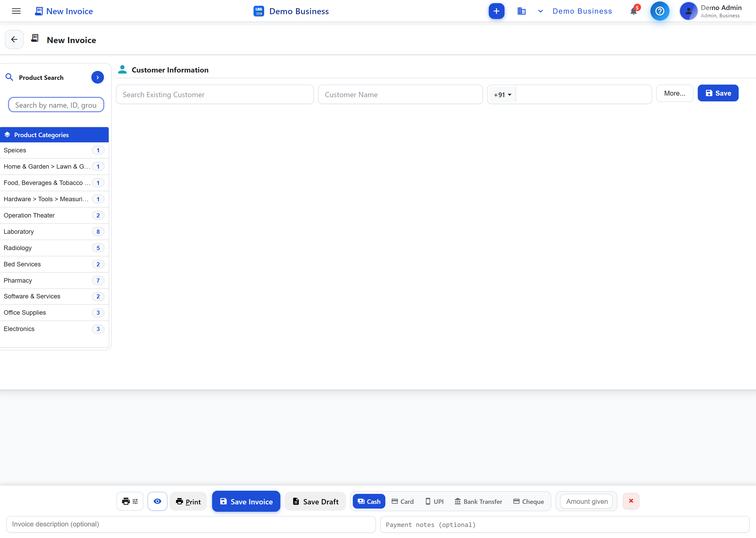Image resolution: width=756 pixels, height=538 pixels.
Task: Select the Software & Services category
Action: coord(54,297)
